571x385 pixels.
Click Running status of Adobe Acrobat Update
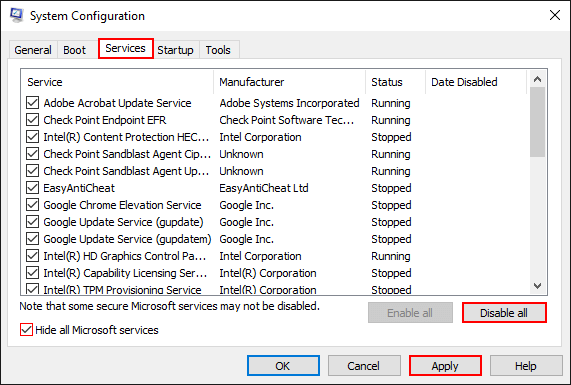[391, 103]
